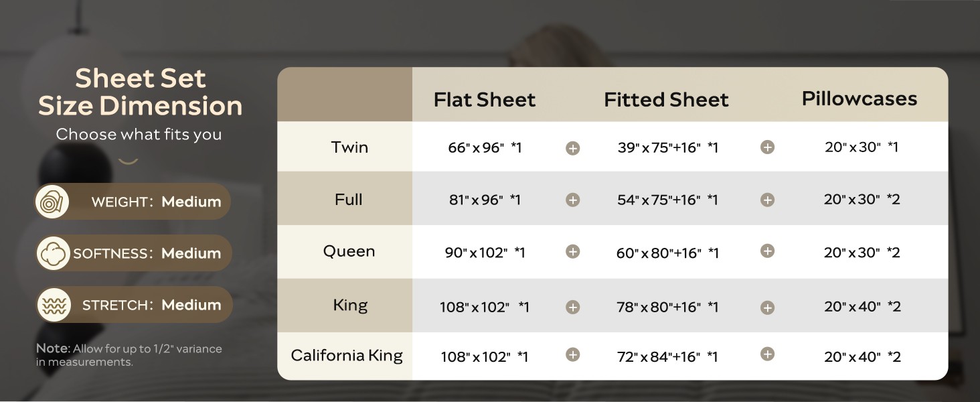Click the Full fitted sheet 54"x75"+16" cell
Image resolution: width=980 pixels, height=402 pixels.
(x=667, y=200)
